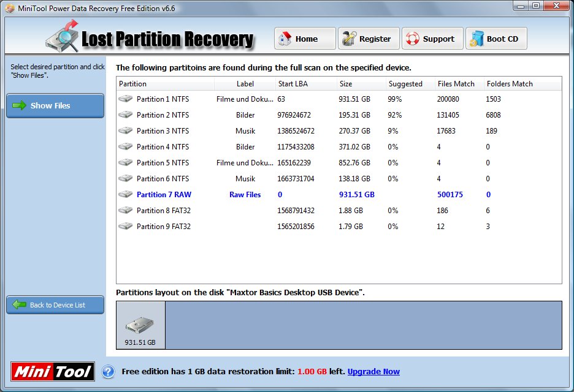
Task: Click the files match value 131405
Action: coord(448,115)
